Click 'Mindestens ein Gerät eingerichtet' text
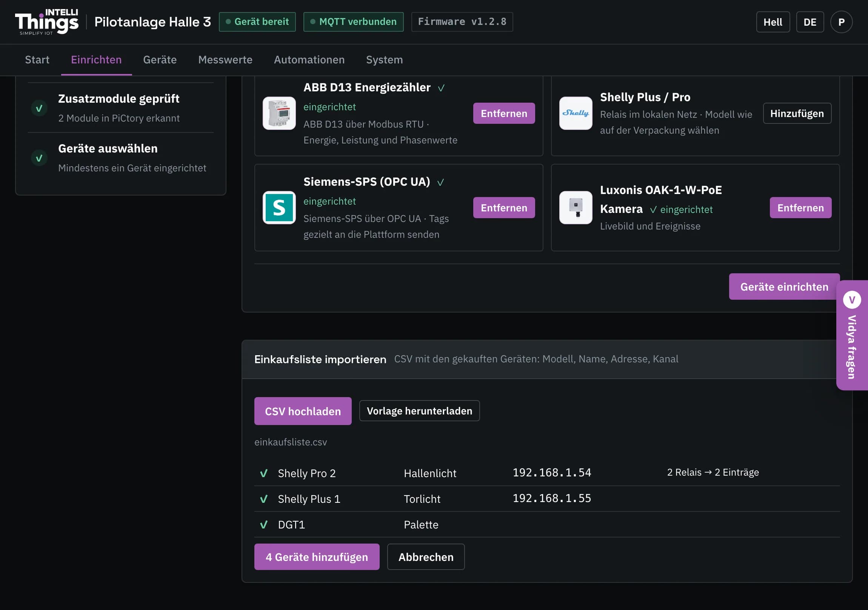 [132, 168]
